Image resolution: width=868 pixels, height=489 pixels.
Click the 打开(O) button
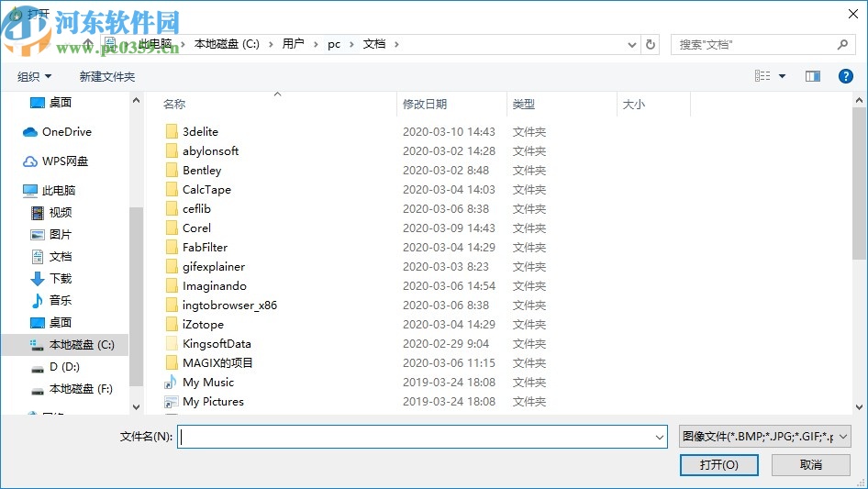click(719, 464)
